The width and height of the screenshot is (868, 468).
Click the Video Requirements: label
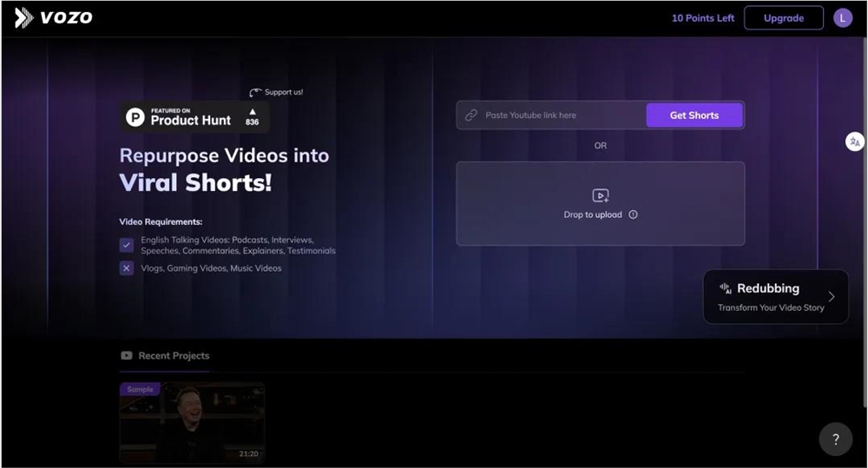pyautogui.click(x=161, y=221)
